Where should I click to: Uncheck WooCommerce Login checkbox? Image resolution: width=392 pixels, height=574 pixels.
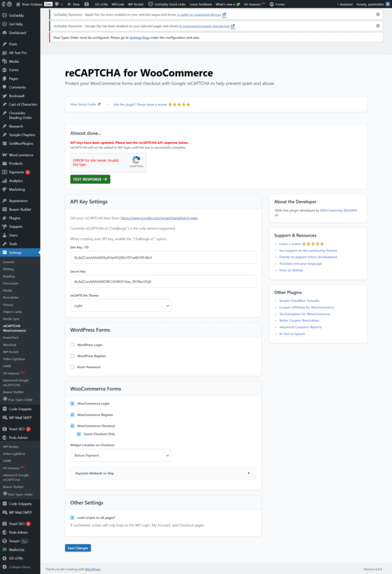point(72,403)
